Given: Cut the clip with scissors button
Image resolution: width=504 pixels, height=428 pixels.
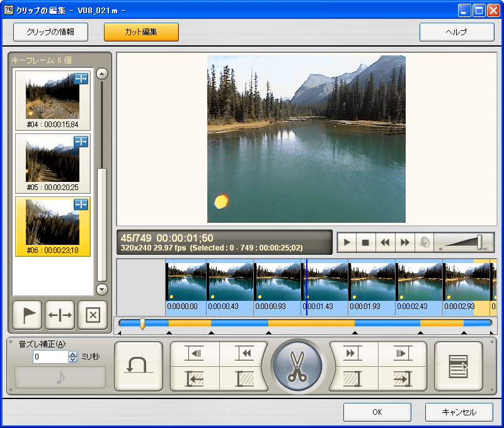Looking at the screenshot, I should coord(297,366).
